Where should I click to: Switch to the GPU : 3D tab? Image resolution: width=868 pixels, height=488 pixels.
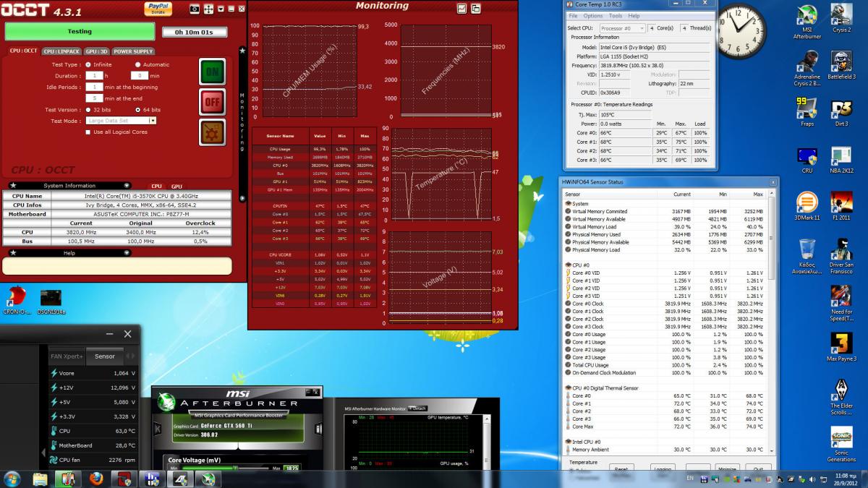pos(96,51)
